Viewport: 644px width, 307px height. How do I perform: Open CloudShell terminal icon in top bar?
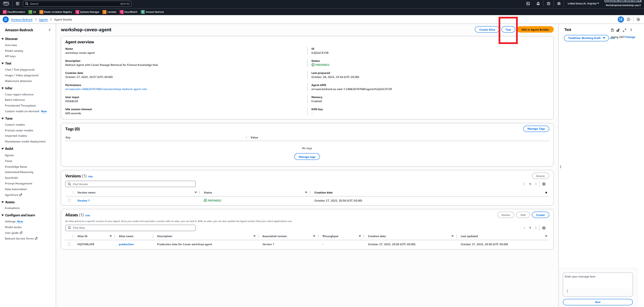click(x=528, y=4)
